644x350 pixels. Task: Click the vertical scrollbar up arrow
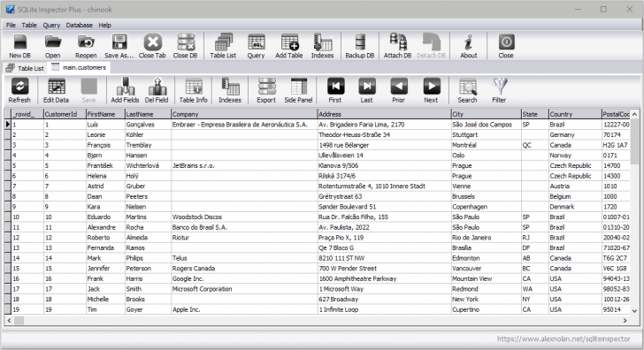(634, 114)
